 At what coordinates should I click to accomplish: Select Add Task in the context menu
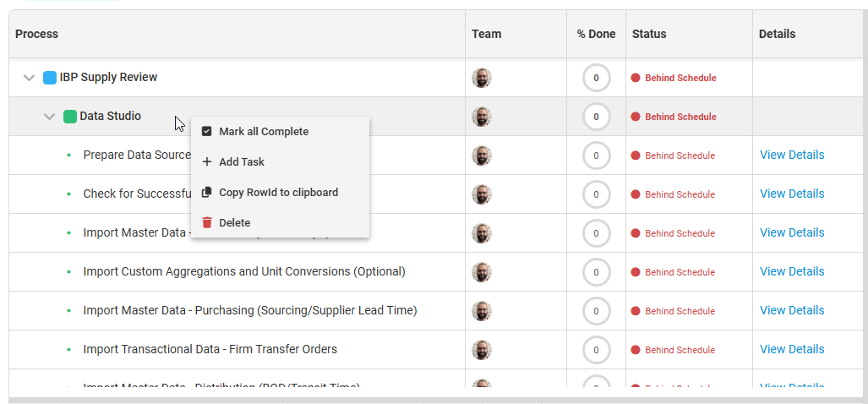[x=242, y=162]
